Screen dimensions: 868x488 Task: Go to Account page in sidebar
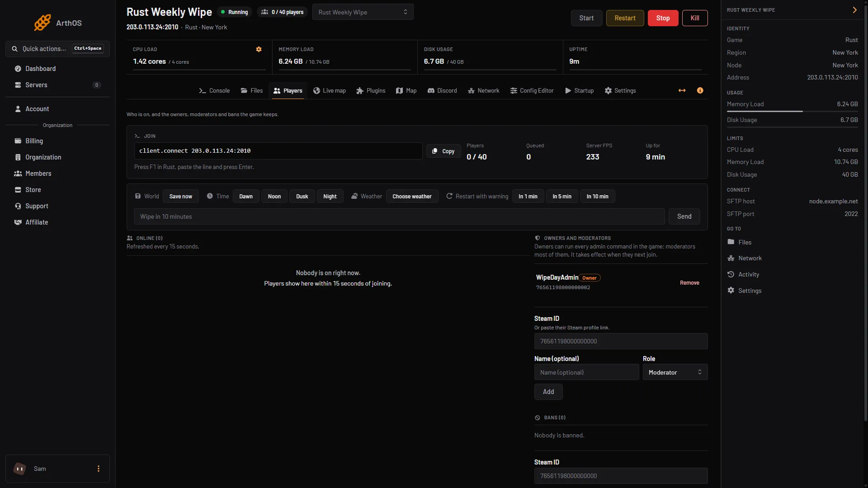point(57,109)
